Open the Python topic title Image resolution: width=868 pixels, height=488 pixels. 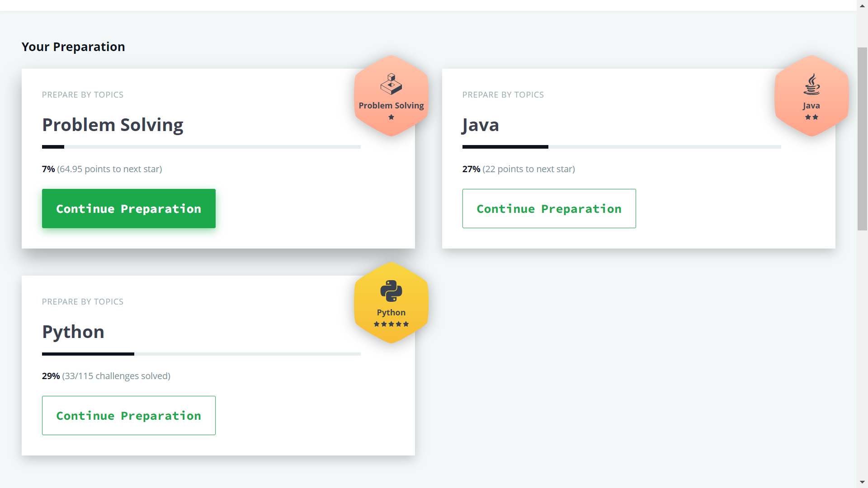(x=73, y=332)
